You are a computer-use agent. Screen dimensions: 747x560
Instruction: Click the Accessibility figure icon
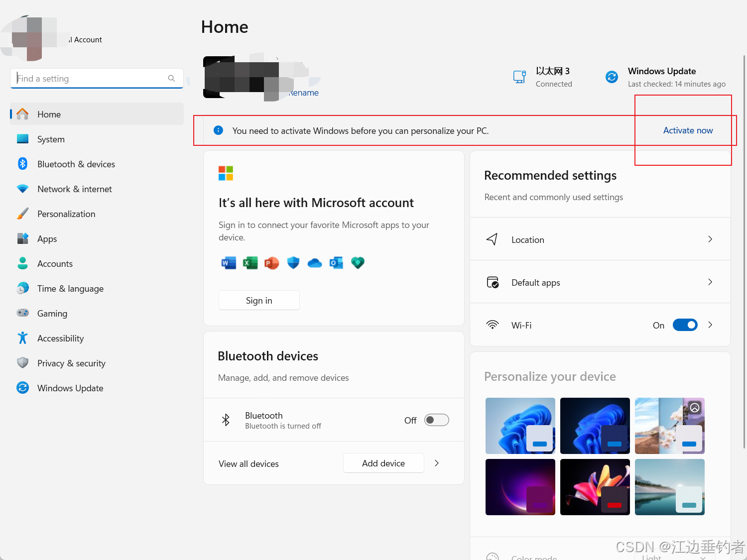tap(22, 338)
